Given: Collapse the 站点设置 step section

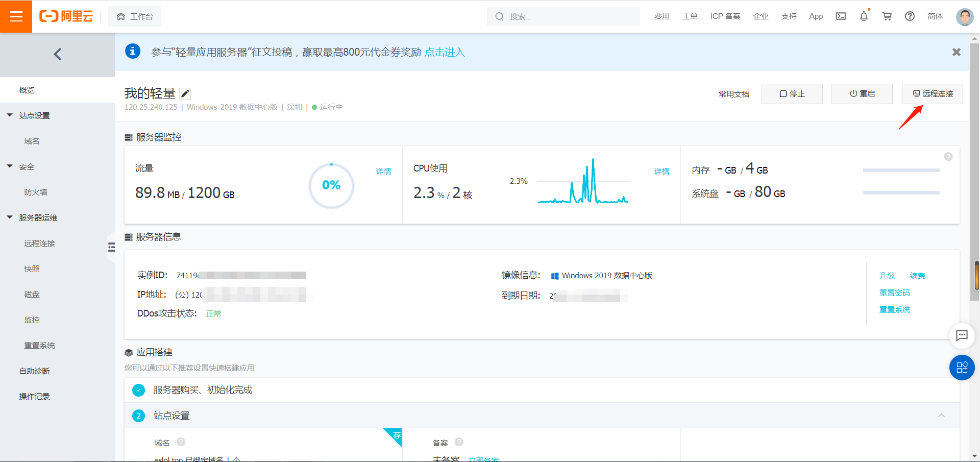Looking at the screenshot, I should pos(941,416).
